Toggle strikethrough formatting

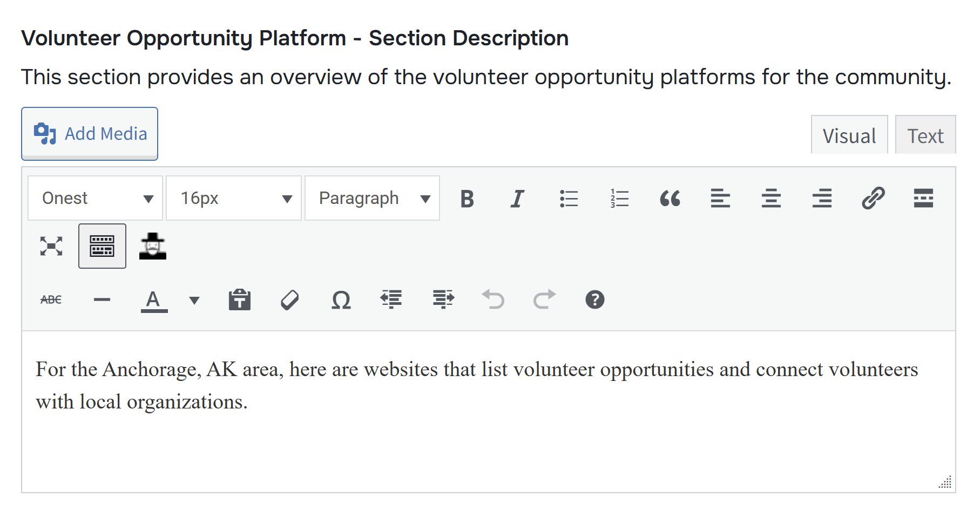click(51, 299)
